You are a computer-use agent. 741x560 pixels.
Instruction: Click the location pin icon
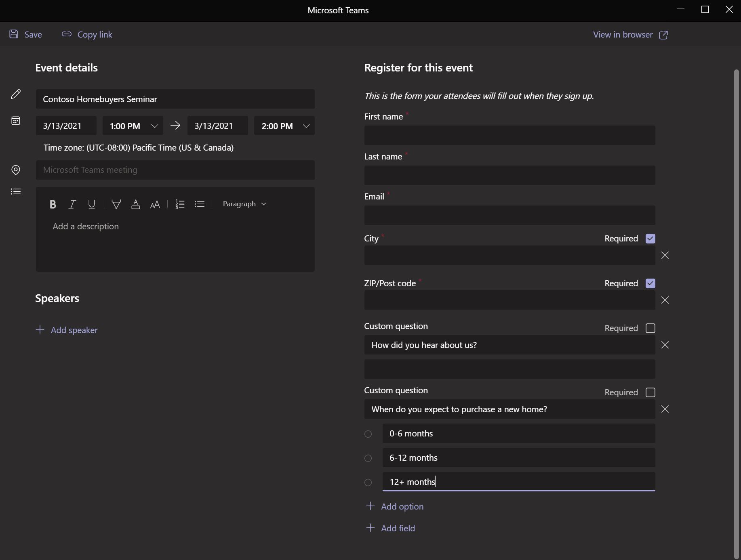click(x=16, y=170)
